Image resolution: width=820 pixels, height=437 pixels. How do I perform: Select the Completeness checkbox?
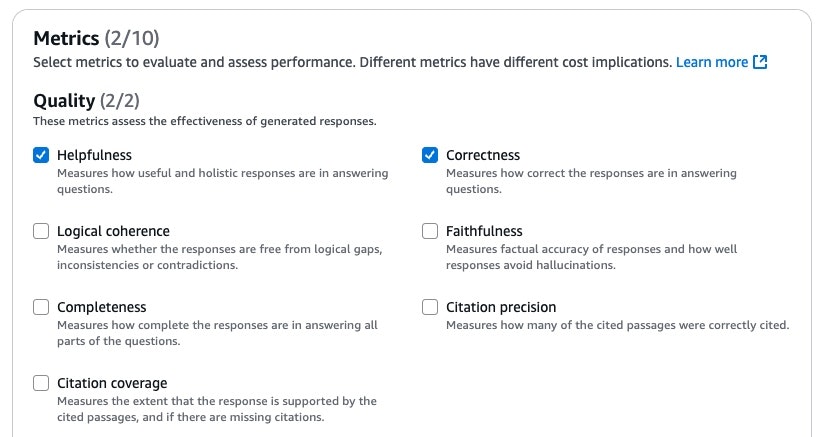[41, 307]
